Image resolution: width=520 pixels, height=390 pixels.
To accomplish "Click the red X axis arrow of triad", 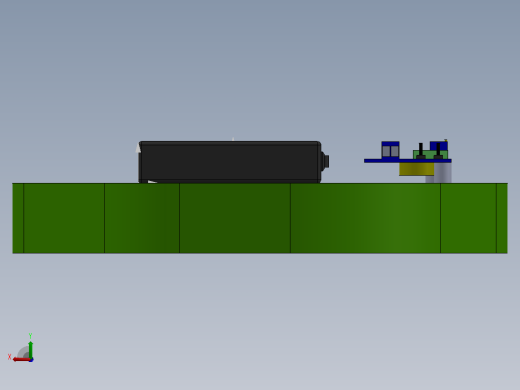I will 21,360.
